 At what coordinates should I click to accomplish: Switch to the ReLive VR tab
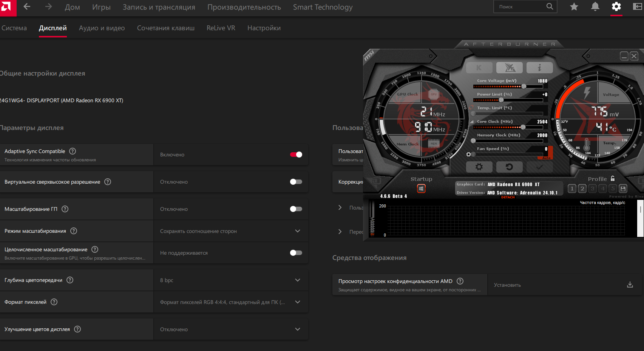221,28
